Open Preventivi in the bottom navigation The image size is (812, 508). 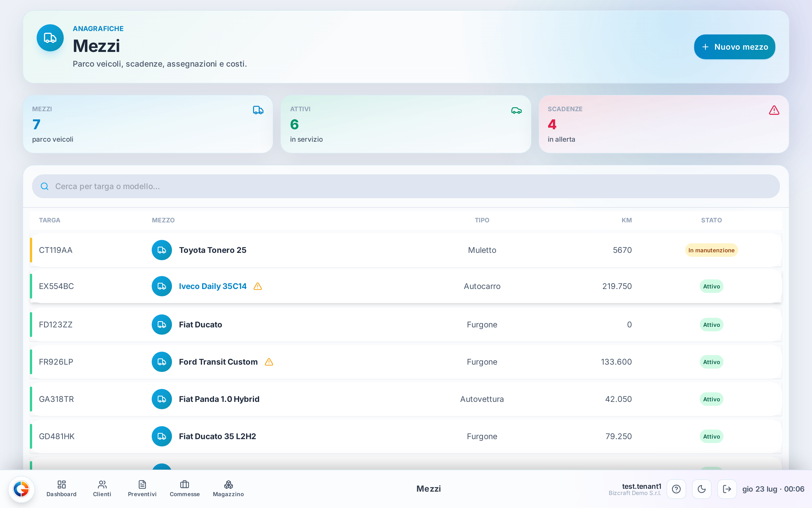pyautogui.click(x=142, y=489)
